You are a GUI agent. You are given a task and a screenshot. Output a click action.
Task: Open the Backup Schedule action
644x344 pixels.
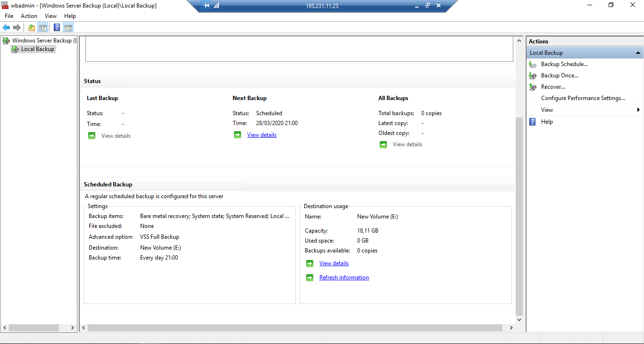pos(564,64)
